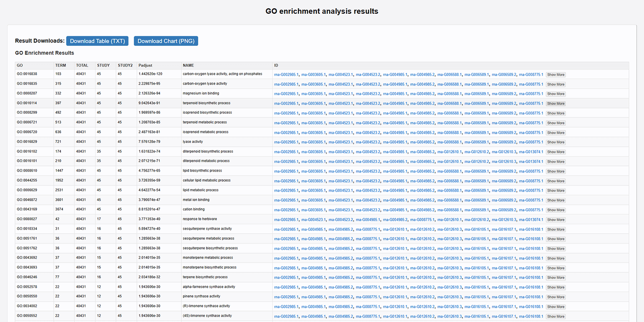Expand Show More in response to herbivore row
The image size is (644, 322).
(556, 220)
